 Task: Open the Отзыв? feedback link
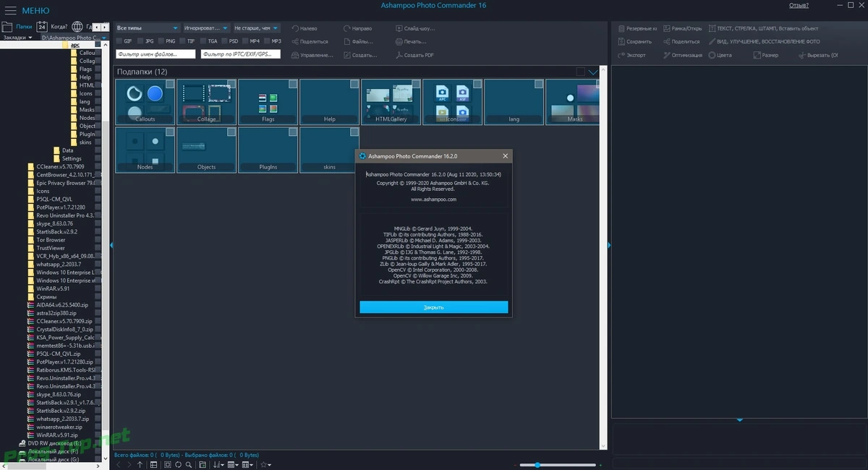[799, 5]
